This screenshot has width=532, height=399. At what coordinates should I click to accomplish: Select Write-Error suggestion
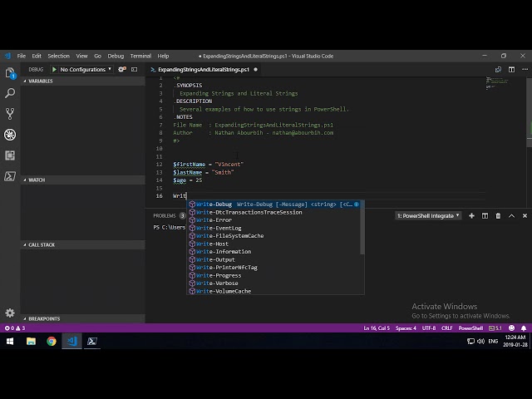tap(275, 219)
